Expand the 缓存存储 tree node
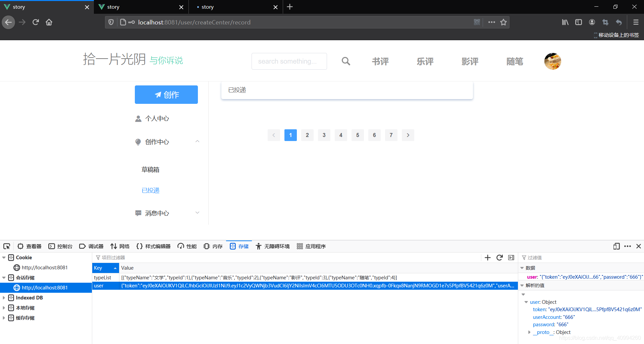The width and height of the screenshot is (644, 344). [x=4, y=318]
